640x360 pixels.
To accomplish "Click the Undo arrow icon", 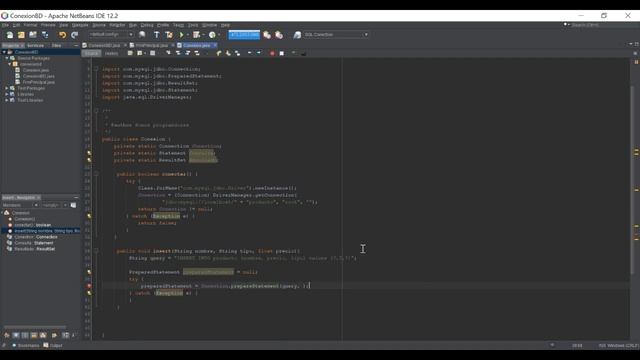I will (62, 35).
